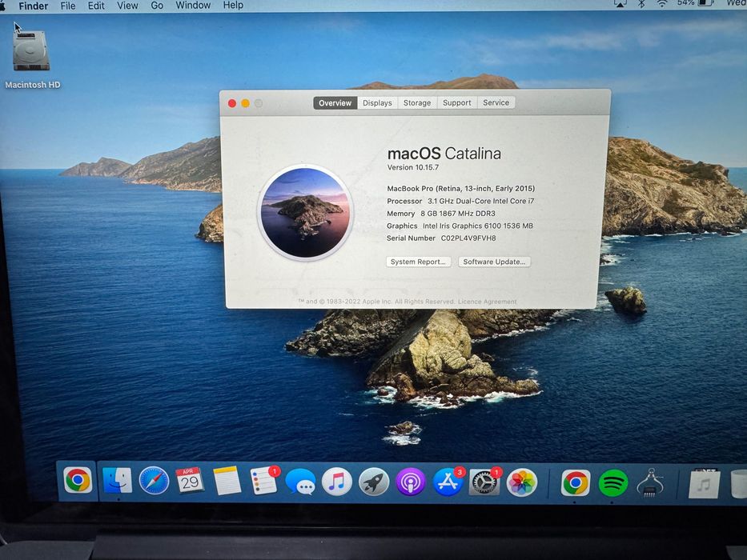Open the Notes app in the Dock
The image size is (747, 560).
227,481
